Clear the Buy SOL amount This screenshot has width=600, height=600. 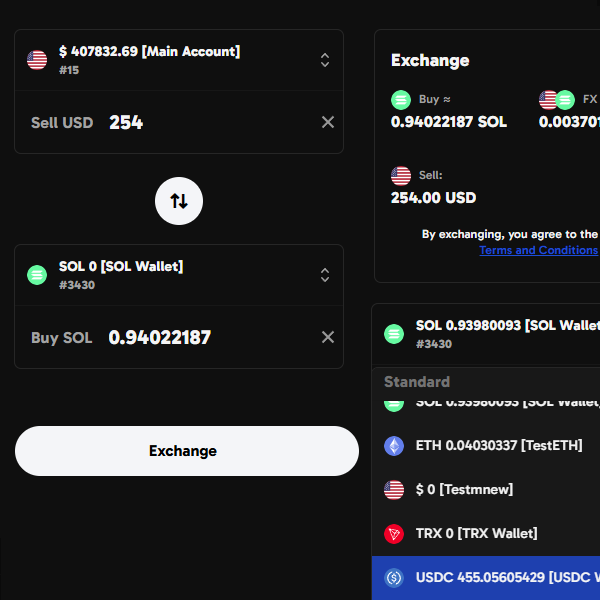(x=328, y=337)
